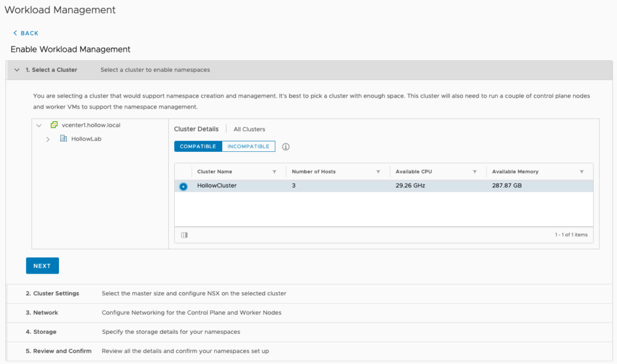Screen dimensions: 617x364
Task: Collapse step 1 Select a Cluster
Action: (17, 70)
